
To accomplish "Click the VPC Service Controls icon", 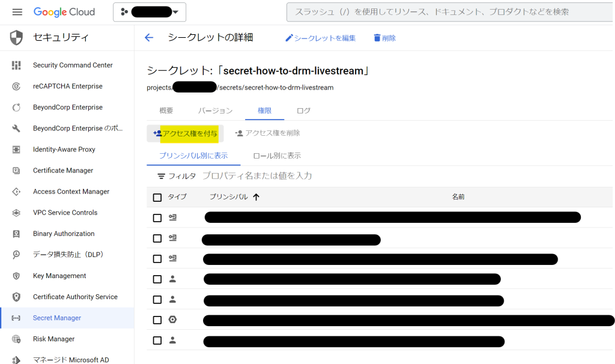I will [16, 213].
